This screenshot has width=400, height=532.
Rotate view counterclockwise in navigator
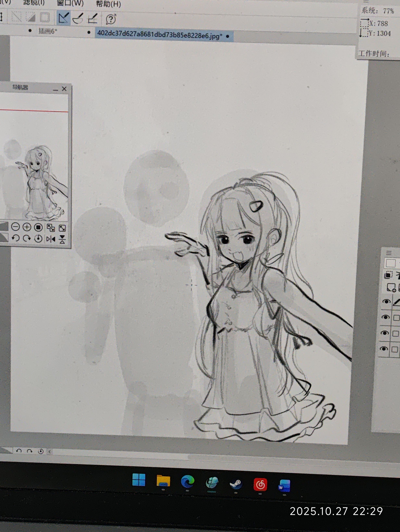tap(15, 238)
